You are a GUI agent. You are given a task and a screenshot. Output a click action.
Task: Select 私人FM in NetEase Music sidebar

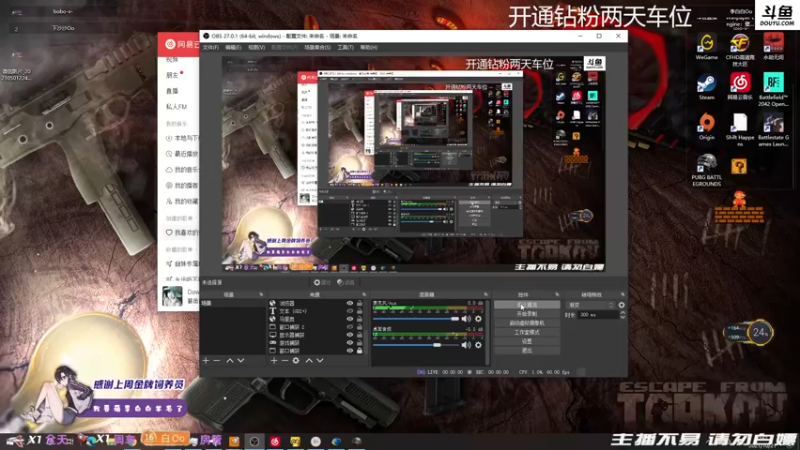point(177,107)
